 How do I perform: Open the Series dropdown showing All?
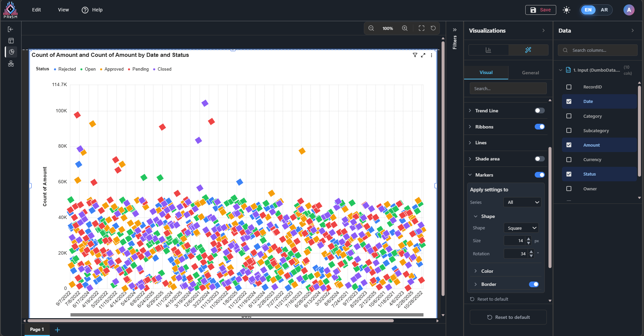tap(522, 202)
